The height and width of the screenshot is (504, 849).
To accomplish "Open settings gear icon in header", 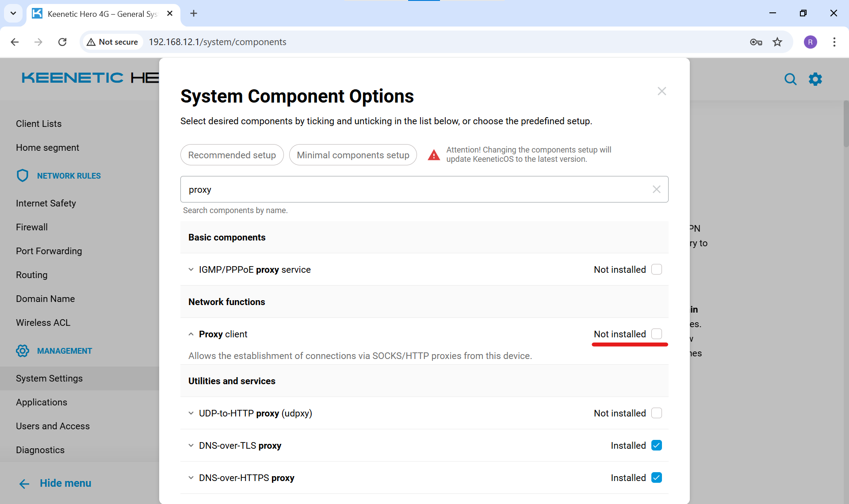I will point(815,79).
